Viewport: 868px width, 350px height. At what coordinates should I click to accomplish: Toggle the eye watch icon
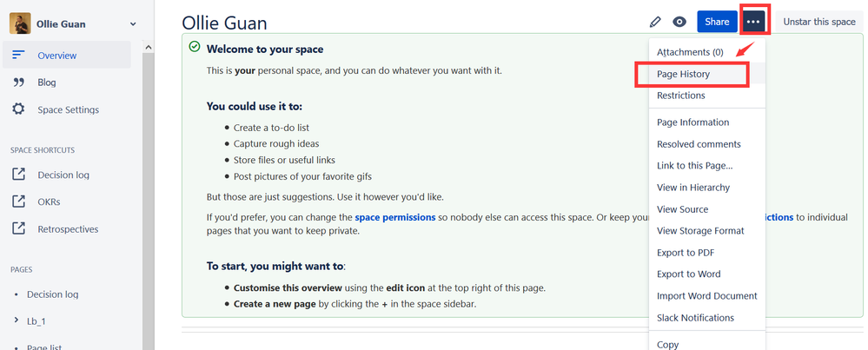[x=679, y=22]
